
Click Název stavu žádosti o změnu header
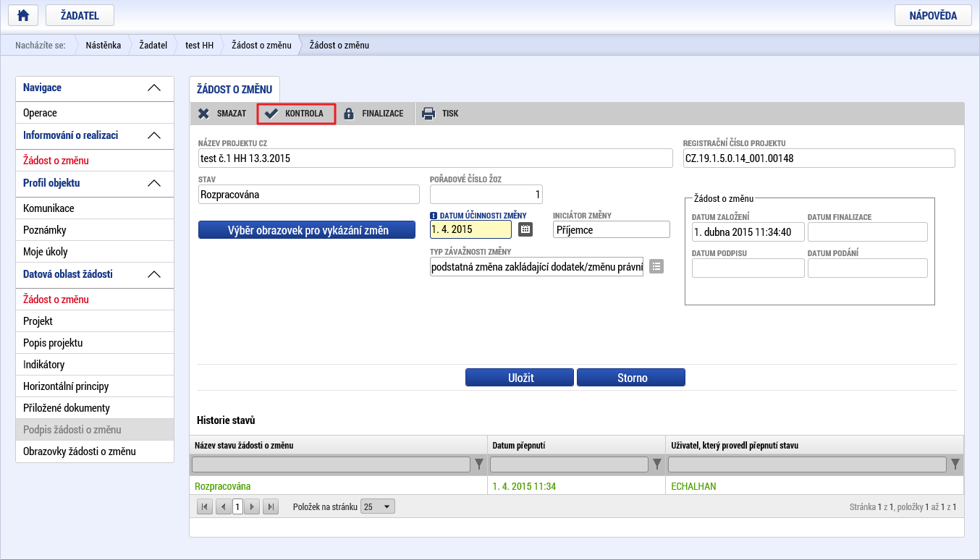click(x=338, y=445)
